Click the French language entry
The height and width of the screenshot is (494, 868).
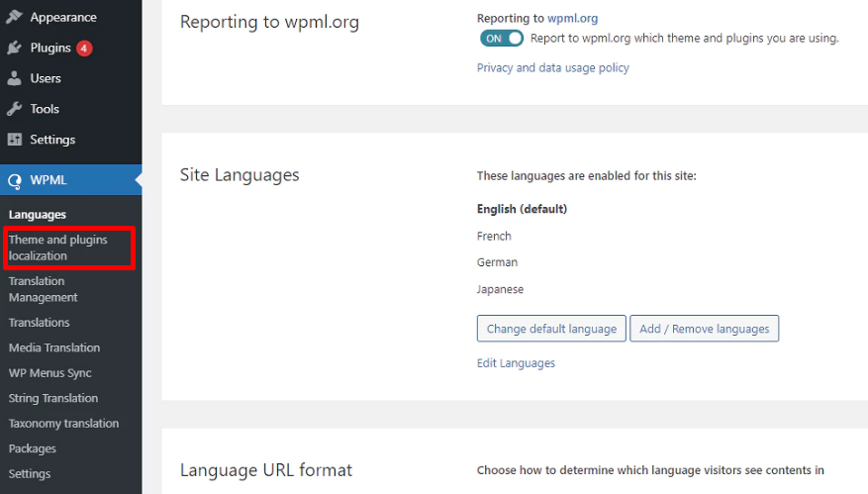[494, 236]
